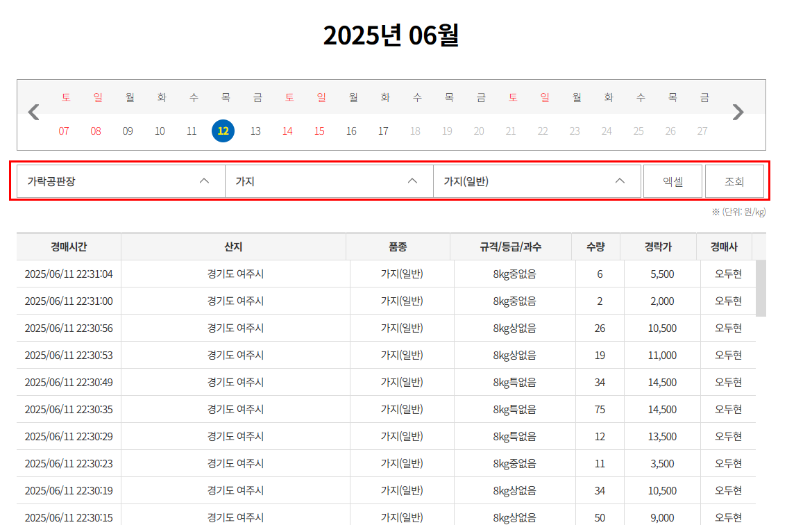Select date 10 in the calendar strip
Viewport: 812px width, 525px height.
coord(160,131)
